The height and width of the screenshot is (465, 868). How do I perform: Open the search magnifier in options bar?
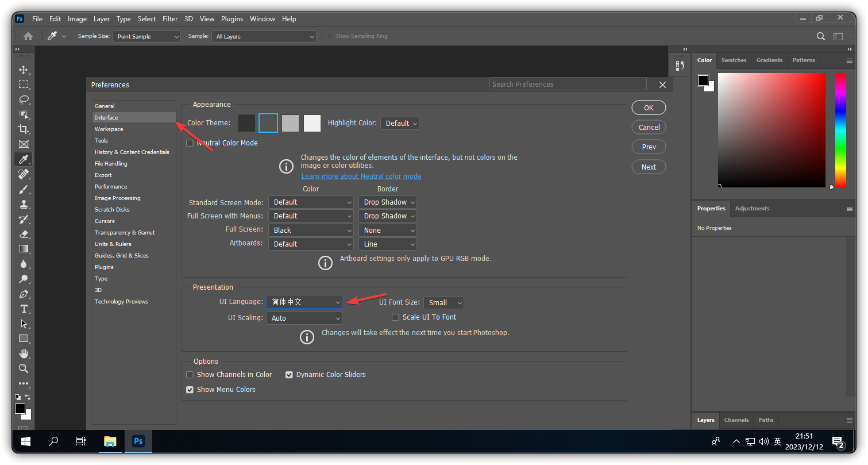tap(821, 36)
